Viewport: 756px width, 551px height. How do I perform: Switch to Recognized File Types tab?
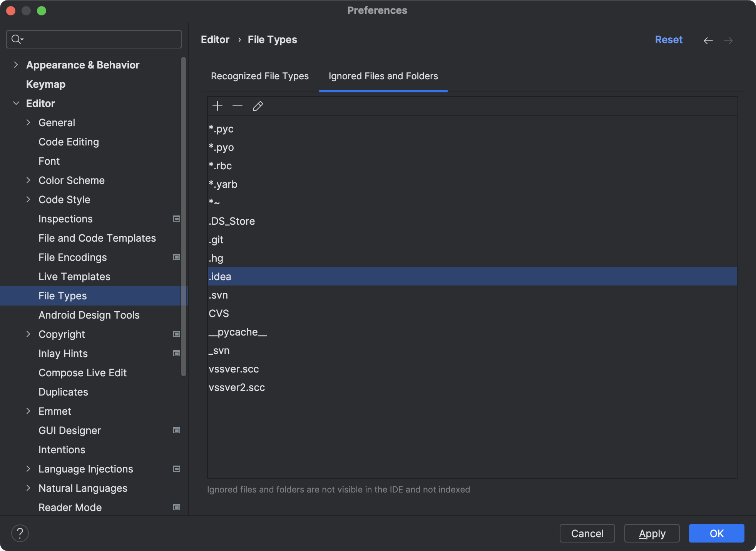click(x=260, y=76)
